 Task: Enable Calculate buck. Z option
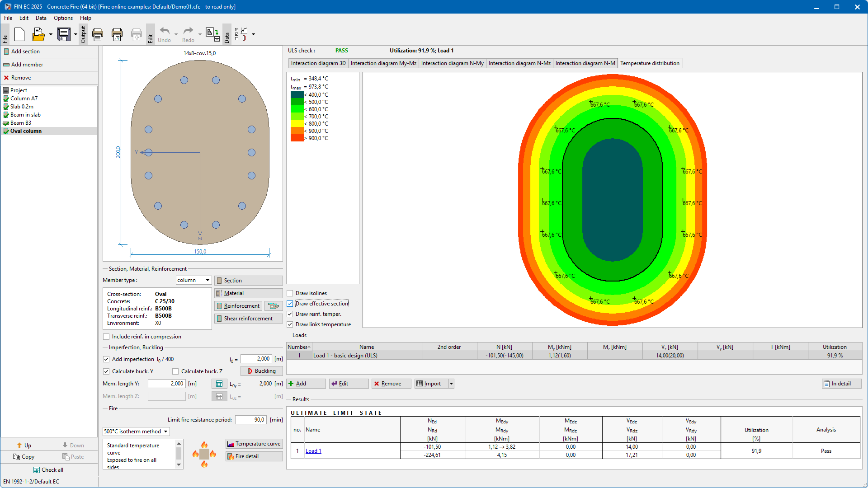[175, 371]
